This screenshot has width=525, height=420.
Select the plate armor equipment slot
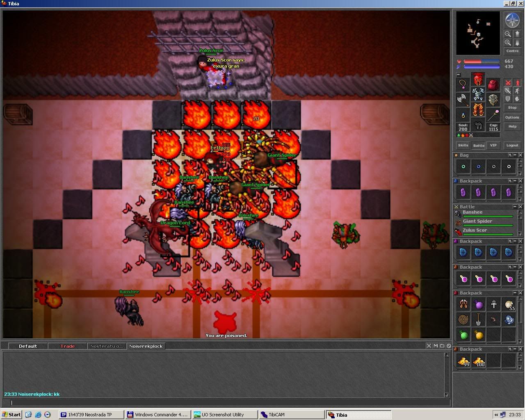click(478, 94)
